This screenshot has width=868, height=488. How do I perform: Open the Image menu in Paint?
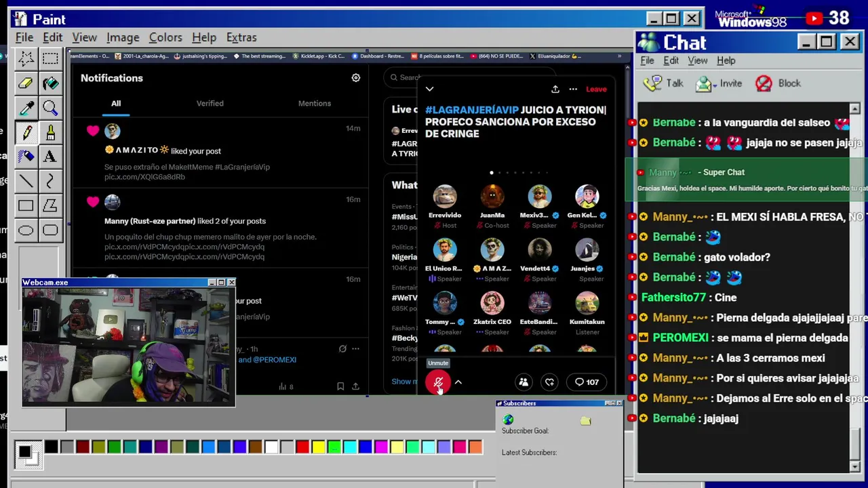point(123,37)
